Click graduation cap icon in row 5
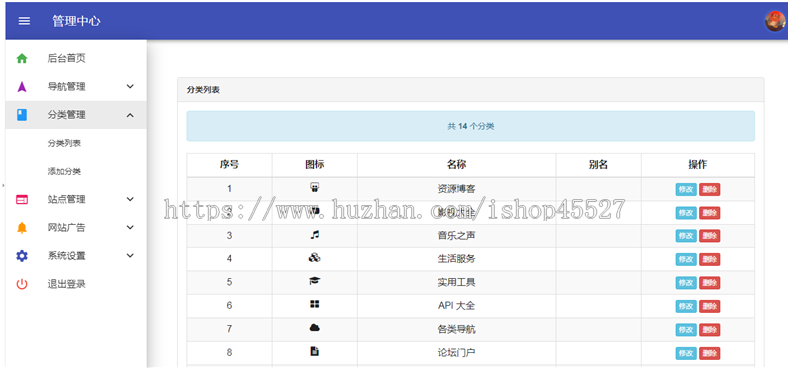The image size is (790, 370). 314,281
